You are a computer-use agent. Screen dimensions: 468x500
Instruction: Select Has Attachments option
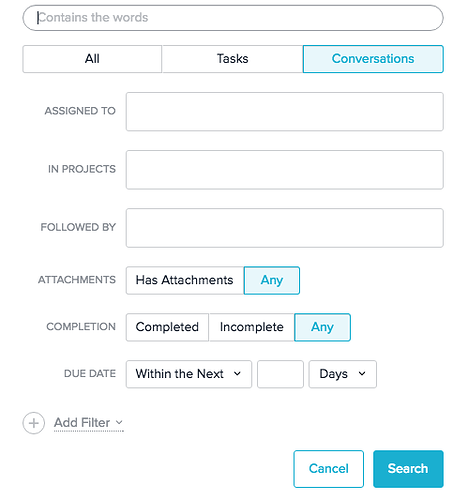(x=185, y=280)
